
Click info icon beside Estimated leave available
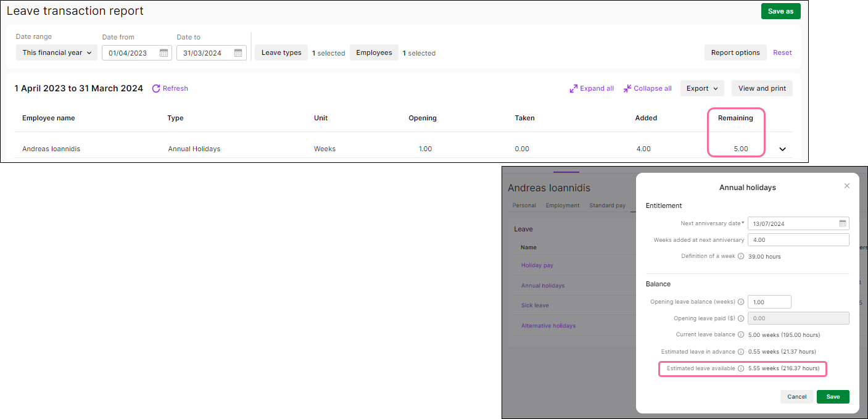pyautogui.click(x=741, y=368)
